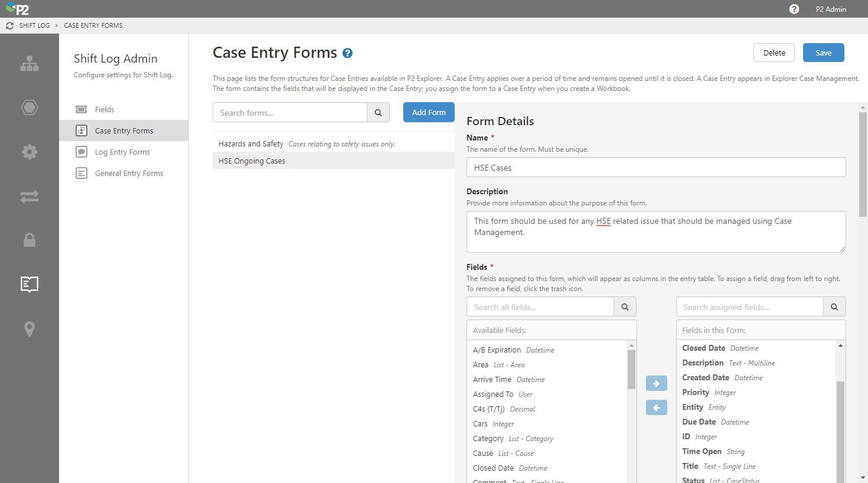The image size is (868, 483).
Task: Go to Log Entry Forms page
Action: click(122, 152)
